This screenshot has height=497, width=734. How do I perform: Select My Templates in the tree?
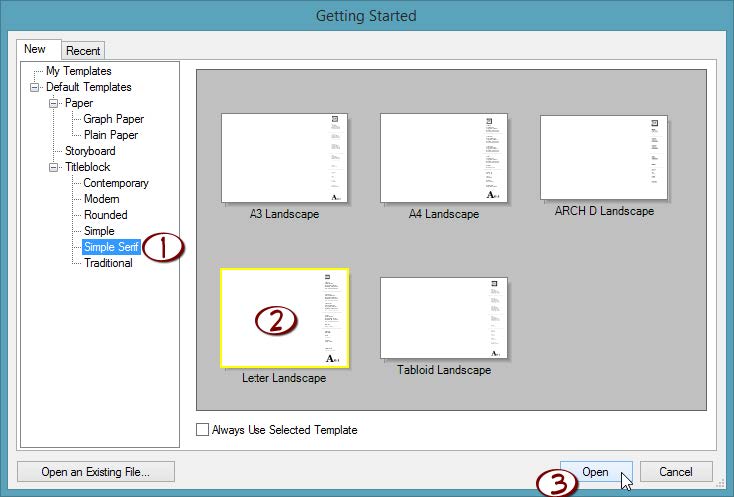[79, 71]
